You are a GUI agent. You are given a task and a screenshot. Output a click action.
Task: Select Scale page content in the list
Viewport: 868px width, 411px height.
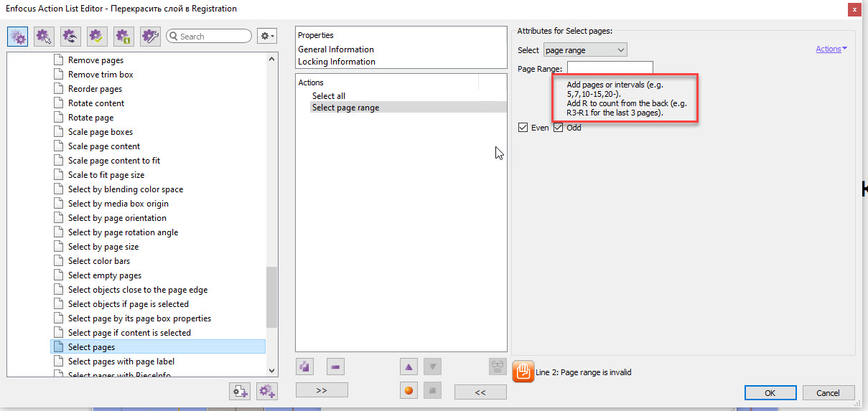104,146
